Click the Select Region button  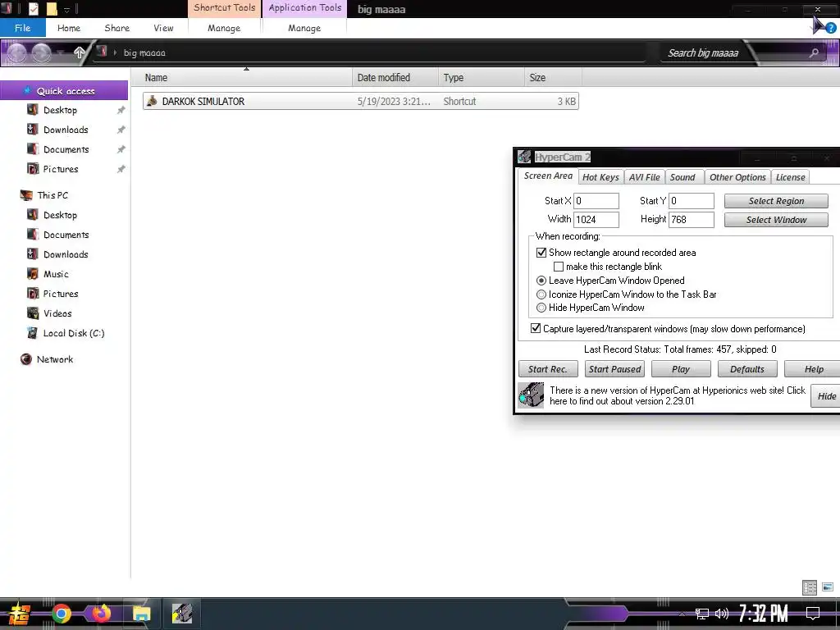[x=776, y=201]
